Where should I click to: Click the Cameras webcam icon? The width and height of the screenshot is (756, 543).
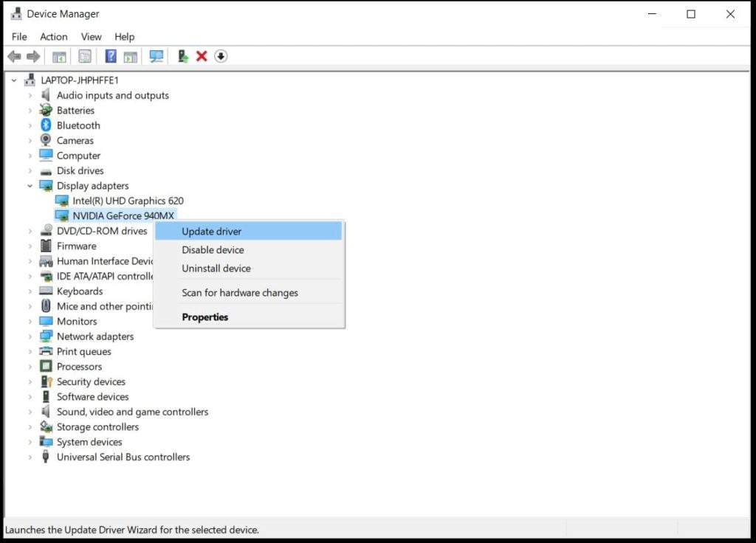pos(46,140)
